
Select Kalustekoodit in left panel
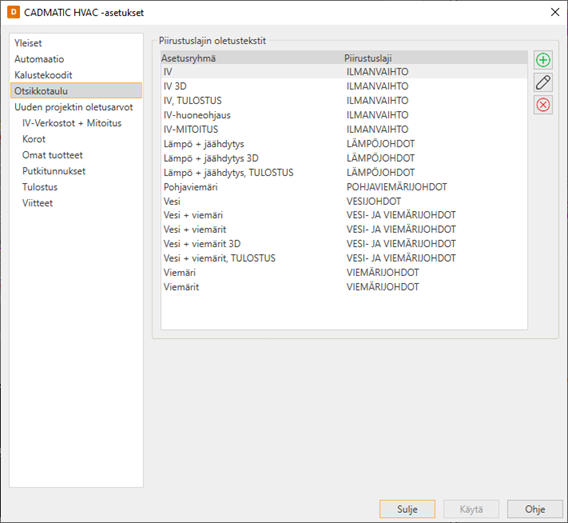[43, 75]
